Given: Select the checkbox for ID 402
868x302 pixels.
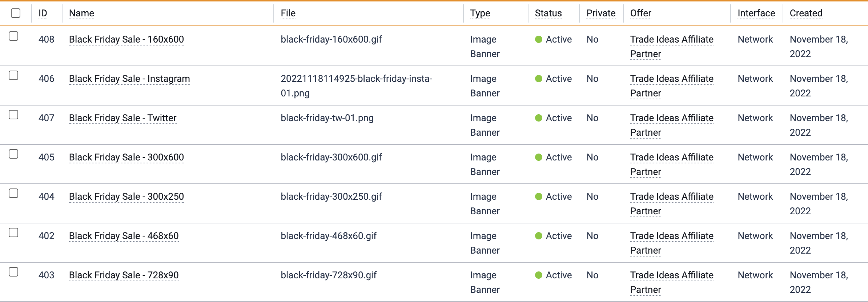Looking at the screenshot, I should click(13, 233).
